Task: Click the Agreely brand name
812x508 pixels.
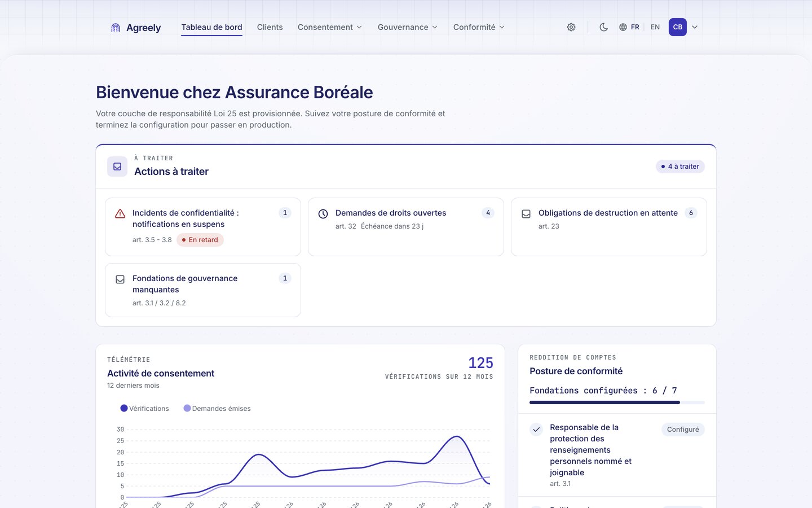Action: pyautogui.click(x=144, y=28)
